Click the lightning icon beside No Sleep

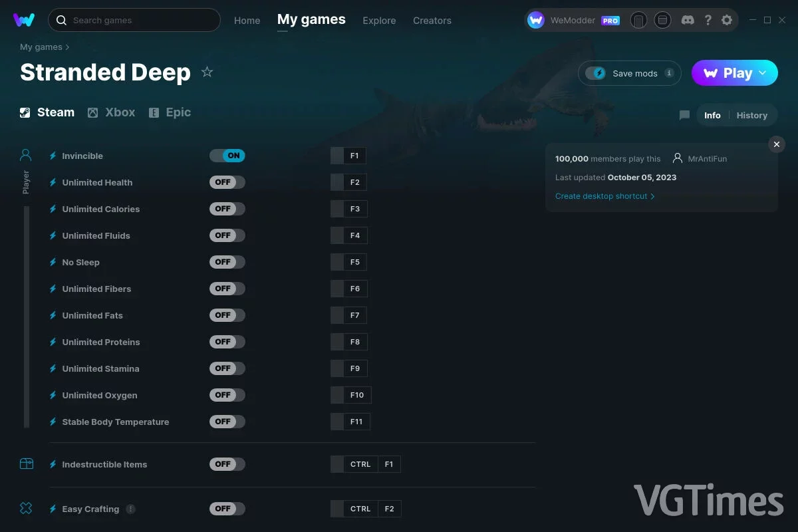[53, 262]
